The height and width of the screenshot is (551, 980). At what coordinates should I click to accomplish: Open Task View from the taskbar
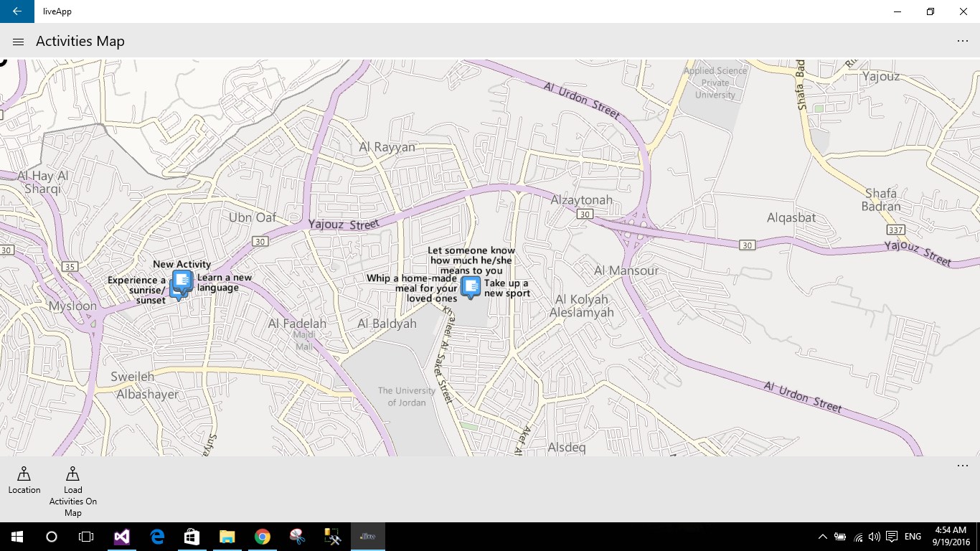point(86,537)
